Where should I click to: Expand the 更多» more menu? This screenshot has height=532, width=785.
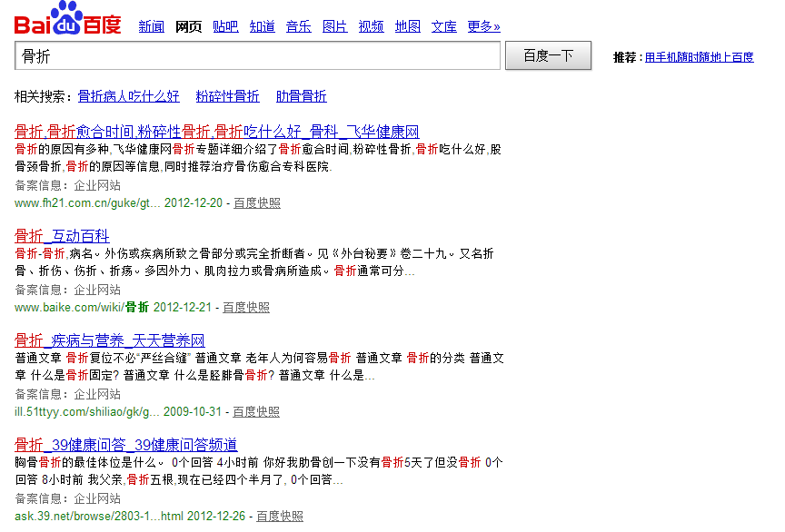(483, 27)
